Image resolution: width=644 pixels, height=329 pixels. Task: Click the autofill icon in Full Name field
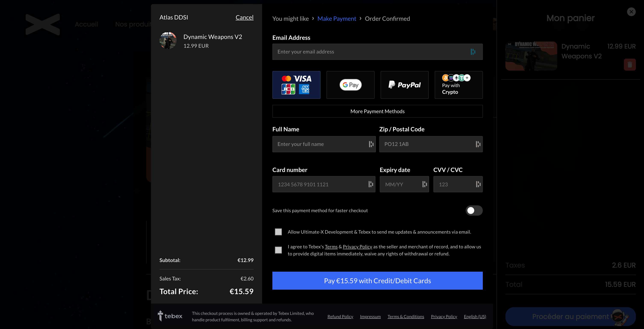tap(371, 144)
